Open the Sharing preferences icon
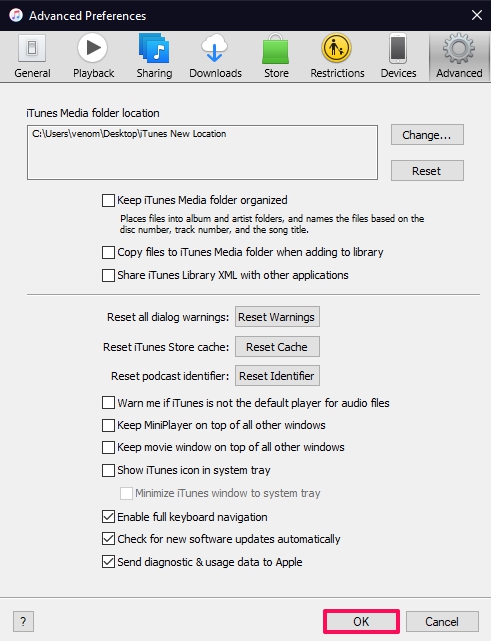Viewport: 491px width, 641px height. coord(154,48)
